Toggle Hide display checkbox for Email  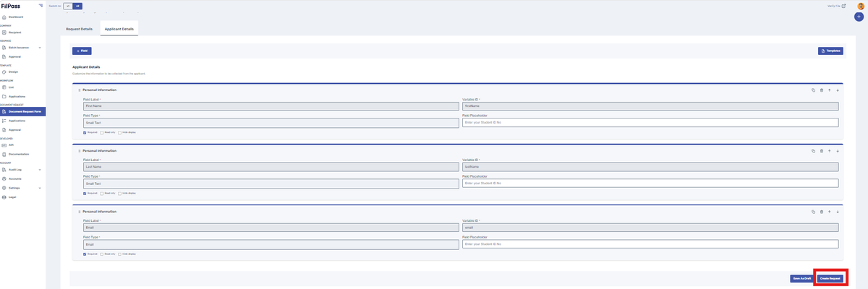pos(120,254)
